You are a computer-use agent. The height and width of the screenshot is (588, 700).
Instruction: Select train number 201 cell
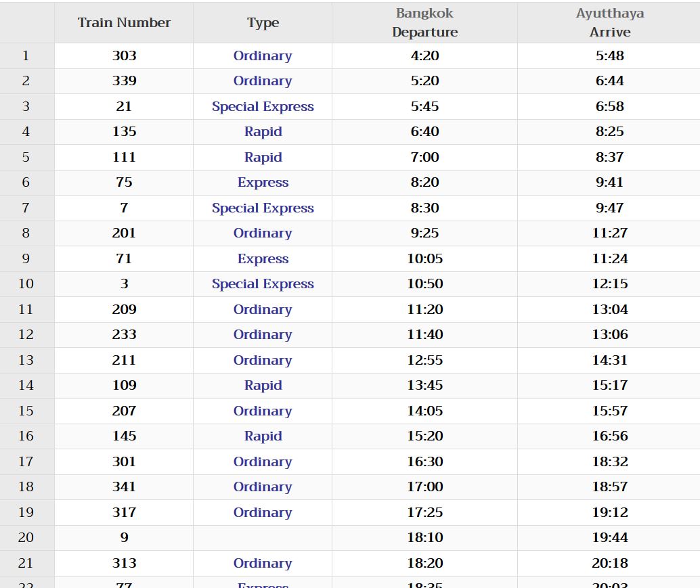[x=124, y=233]
